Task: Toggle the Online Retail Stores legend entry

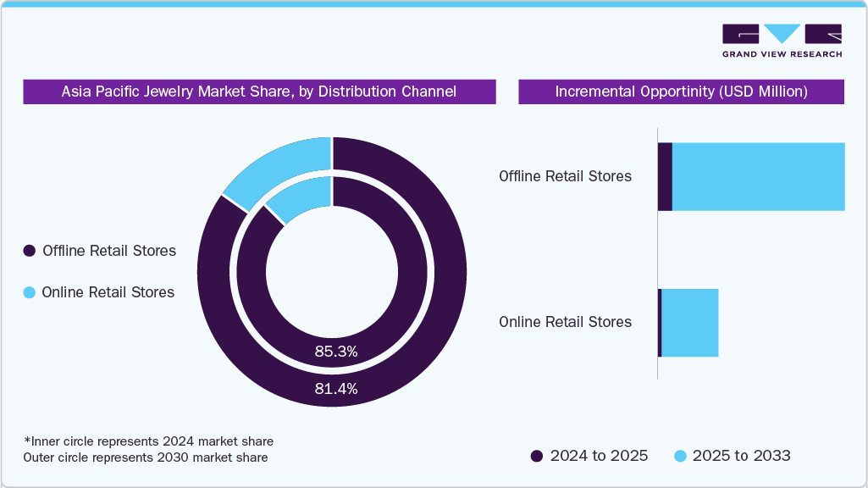Action: 107,292
